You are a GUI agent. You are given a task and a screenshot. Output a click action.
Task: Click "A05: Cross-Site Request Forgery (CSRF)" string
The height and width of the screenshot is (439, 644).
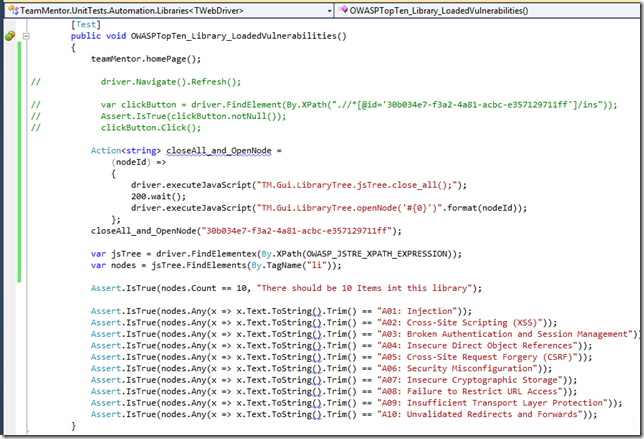[x=478, y=357]
